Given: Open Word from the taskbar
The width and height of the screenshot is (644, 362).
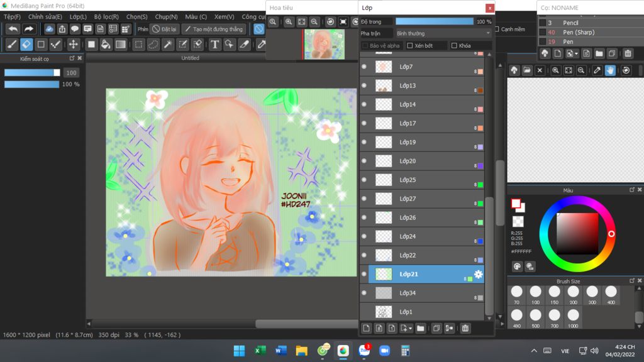Looking at the screenshot, I should click(281, 351).
